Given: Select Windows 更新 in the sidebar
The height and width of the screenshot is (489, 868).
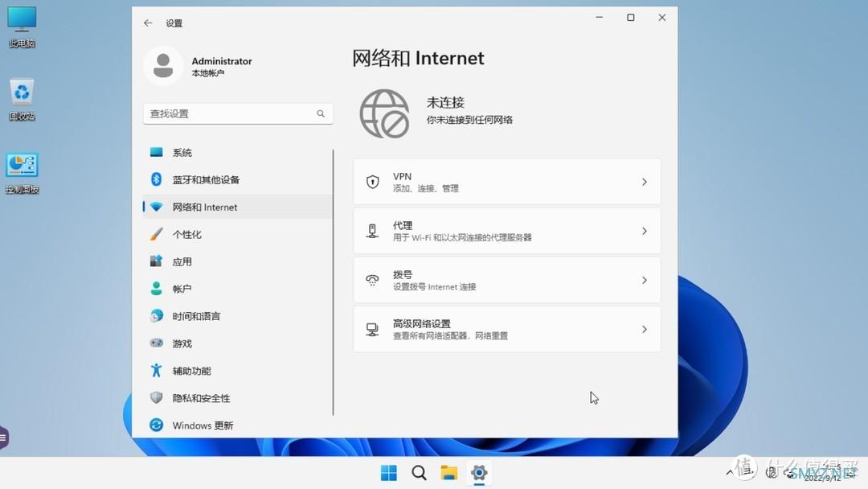Looking at the screenshot, I should (x=237, y=425).
